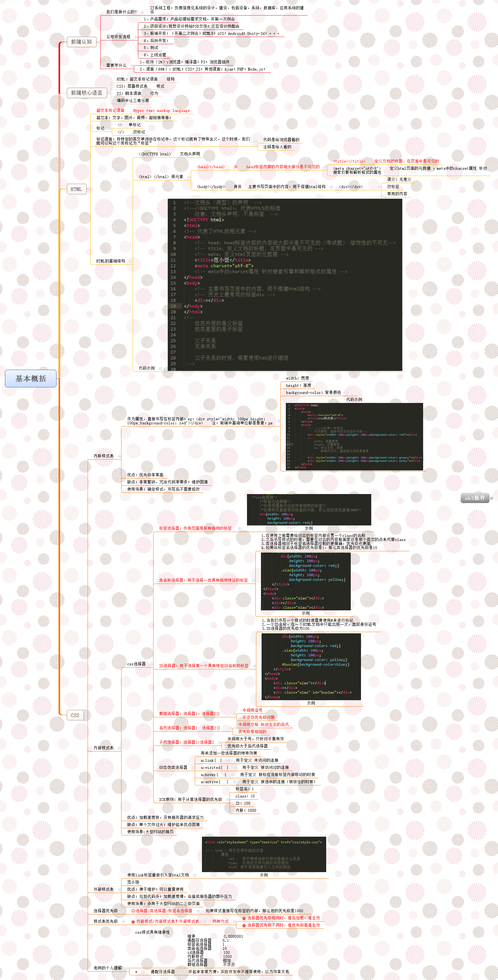The image size is (498, 980).
Task: Collapse the 前端认知 branch toggle
Action: click(x=98, y=42)
